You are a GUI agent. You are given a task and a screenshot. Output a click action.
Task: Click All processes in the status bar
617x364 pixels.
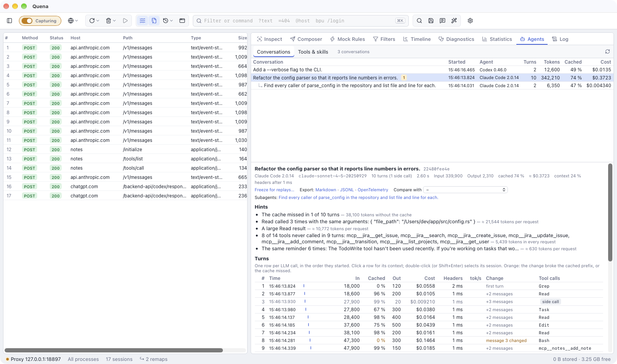pos(83,359)
